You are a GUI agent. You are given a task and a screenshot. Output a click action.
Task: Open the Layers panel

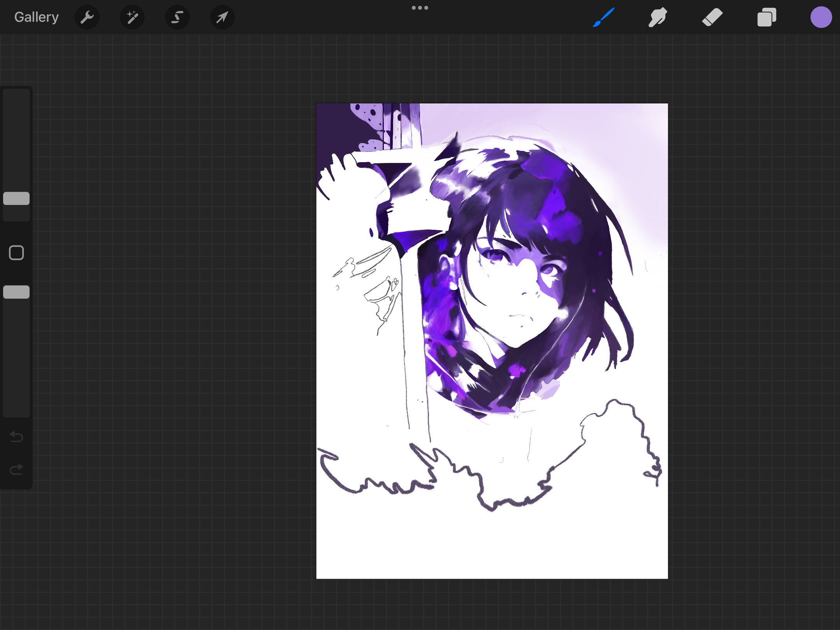(x=766, y=17)
